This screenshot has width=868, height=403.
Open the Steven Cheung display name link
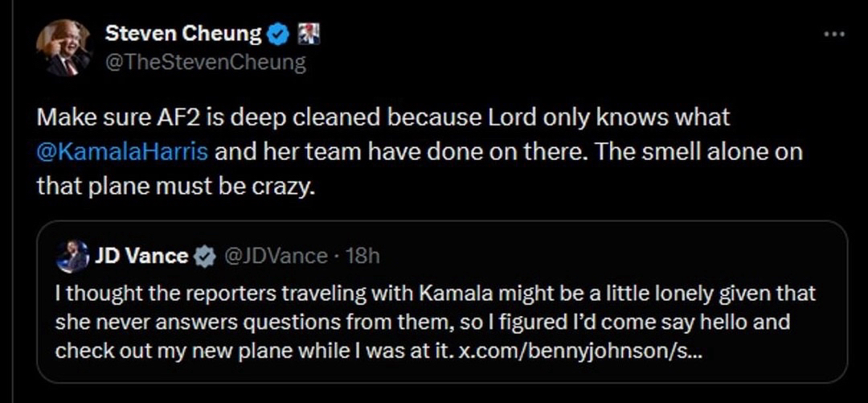coord(184,34)
